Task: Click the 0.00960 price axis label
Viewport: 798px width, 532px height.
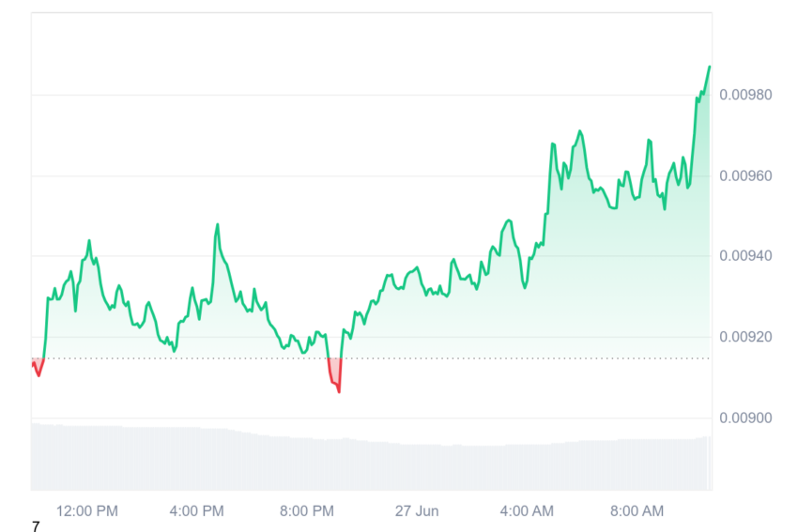Action: click(745, 176)
